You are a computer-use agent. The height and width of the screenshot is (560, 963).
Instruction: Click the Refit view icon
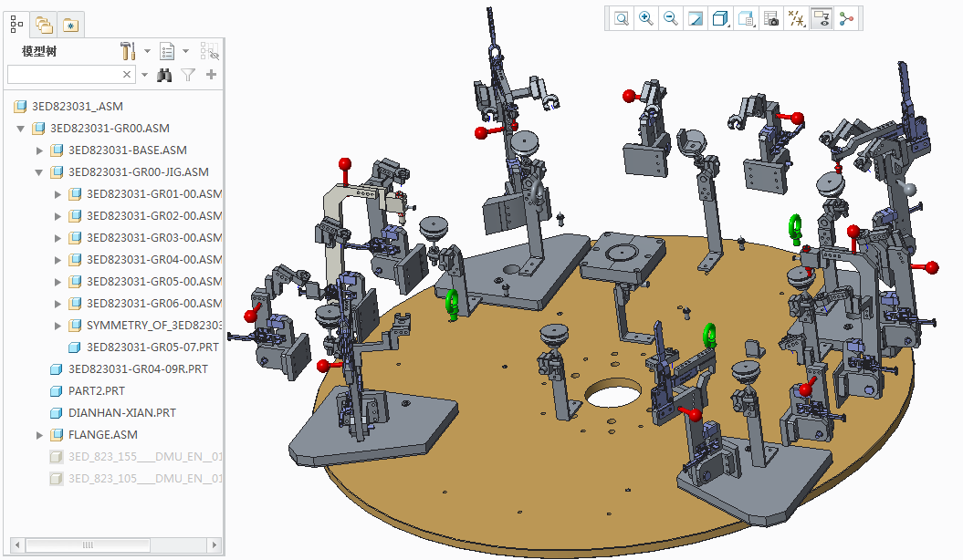622,18
